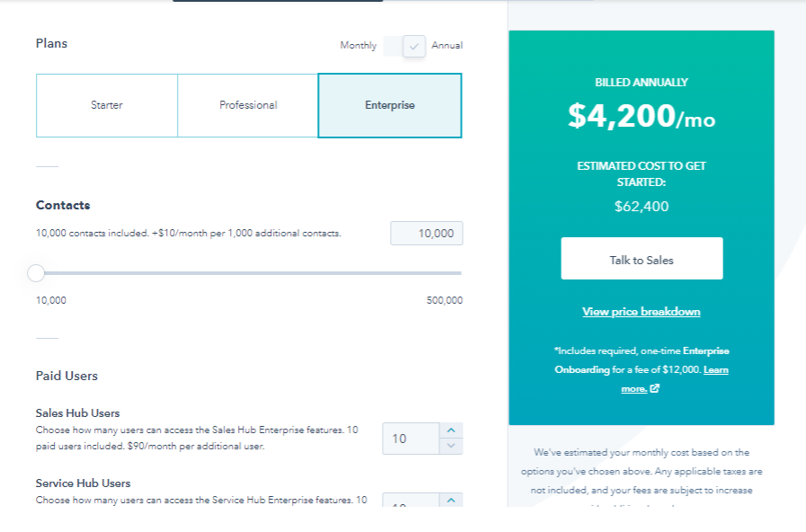
Task: Click the Sales Hub Users heading
Action: tap(77, 413)
